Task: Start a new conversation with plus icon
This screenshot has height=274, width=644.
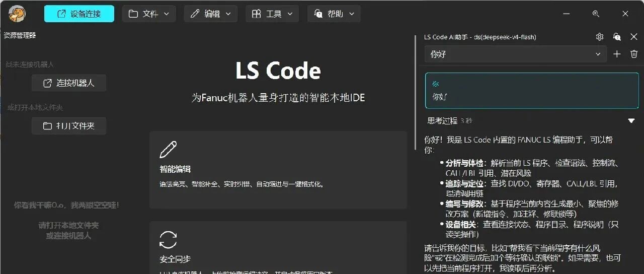Action: 617,54
